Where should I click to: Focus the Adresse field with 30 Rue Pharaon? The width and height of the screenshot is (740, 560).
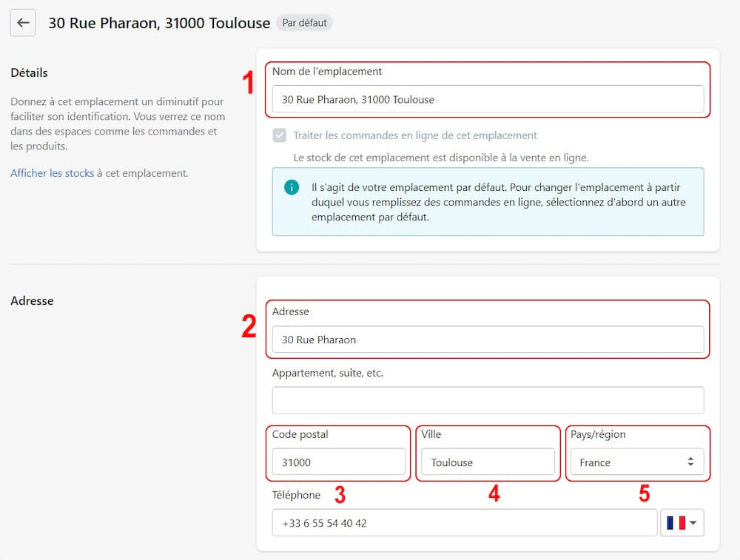(x=488, y=340)
